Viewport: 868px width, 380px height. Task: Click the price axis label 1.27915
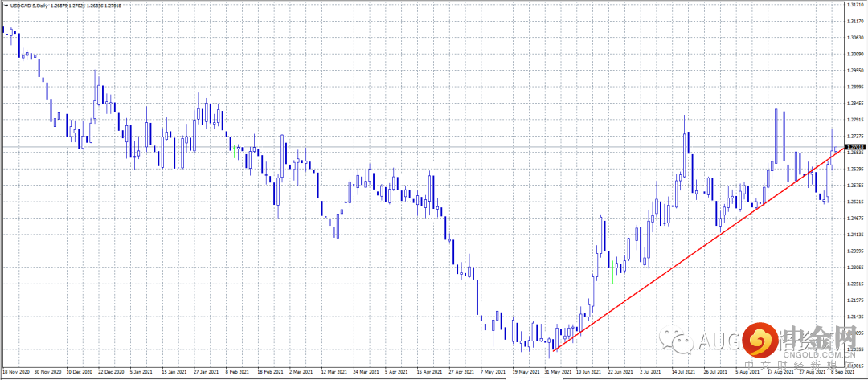[856, 120]
